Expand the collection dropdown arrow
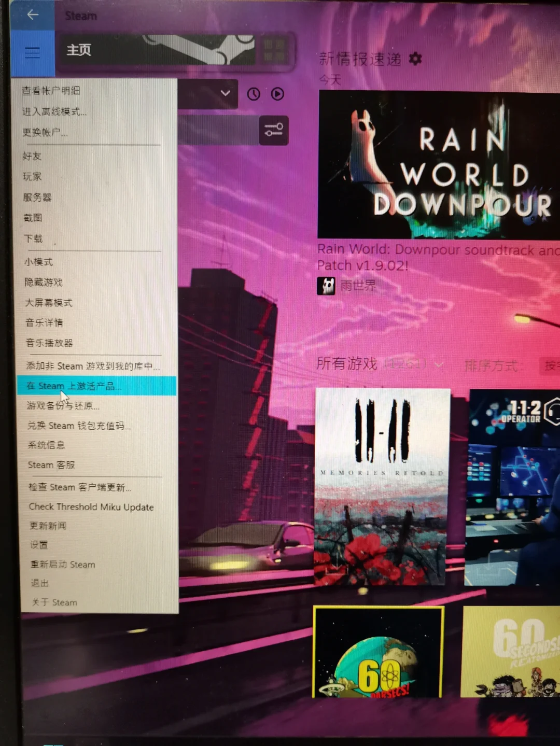This screenshot has width=560, height=746. tap(225, 93)
